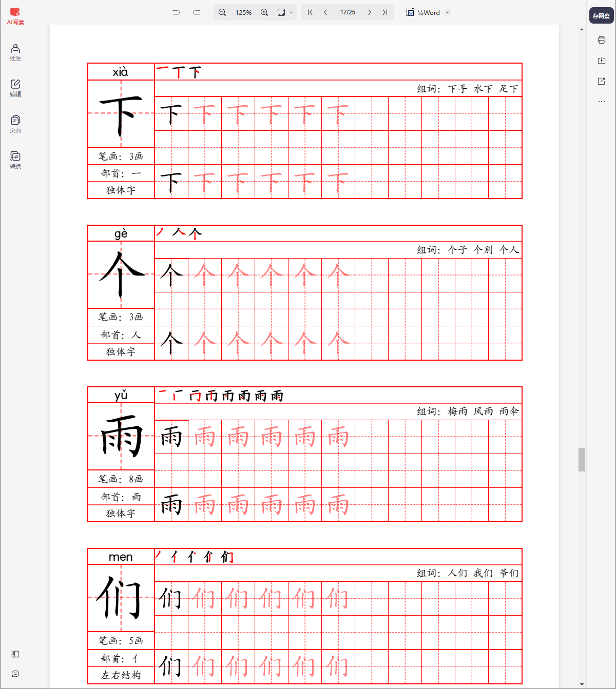Toggle the comment panel
This screenshot has height=689, width=616.
tap(15, 674)
